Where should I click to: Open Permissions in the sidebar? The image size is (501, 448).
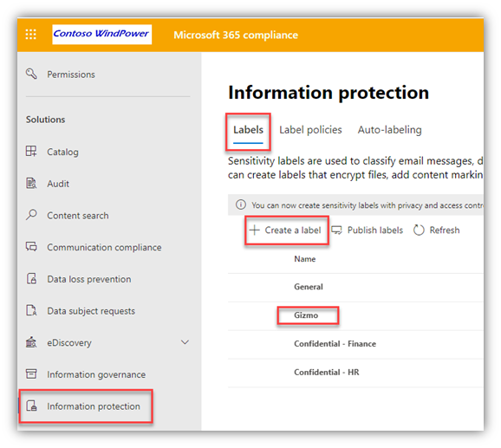tap(71, 75)
